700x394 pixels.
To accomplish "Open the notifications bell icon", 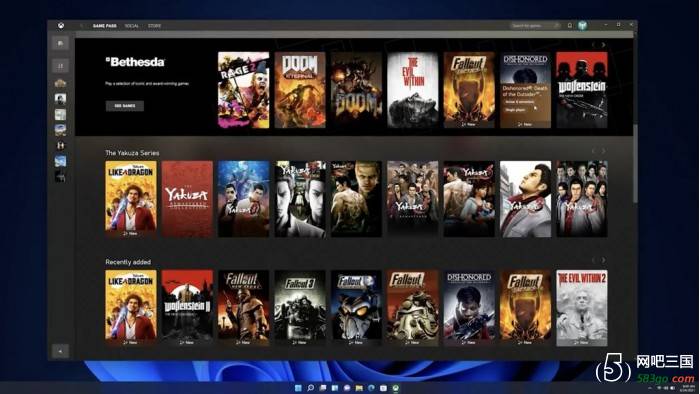I will click(570, 25).
